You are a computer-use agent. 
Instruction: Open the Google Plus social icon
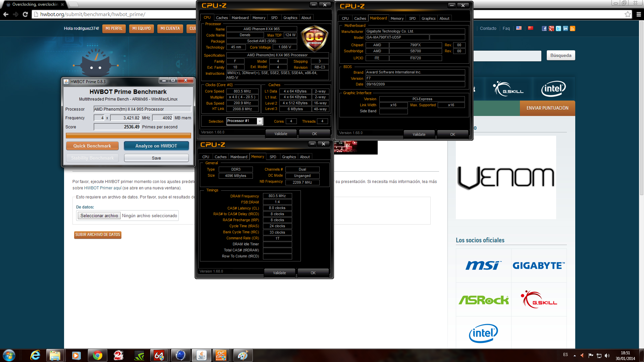click(x=551, y=28)
